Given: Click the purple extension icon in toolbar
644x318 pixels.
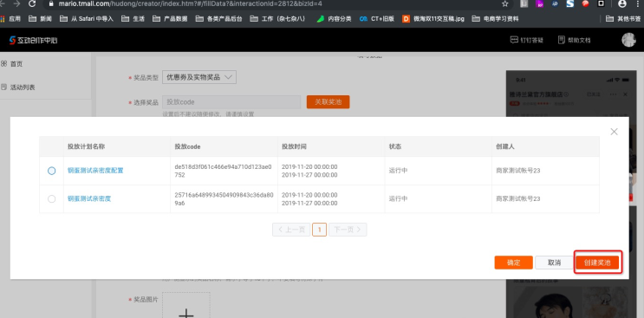Looking at the screenshot, I should click(540, 3).
